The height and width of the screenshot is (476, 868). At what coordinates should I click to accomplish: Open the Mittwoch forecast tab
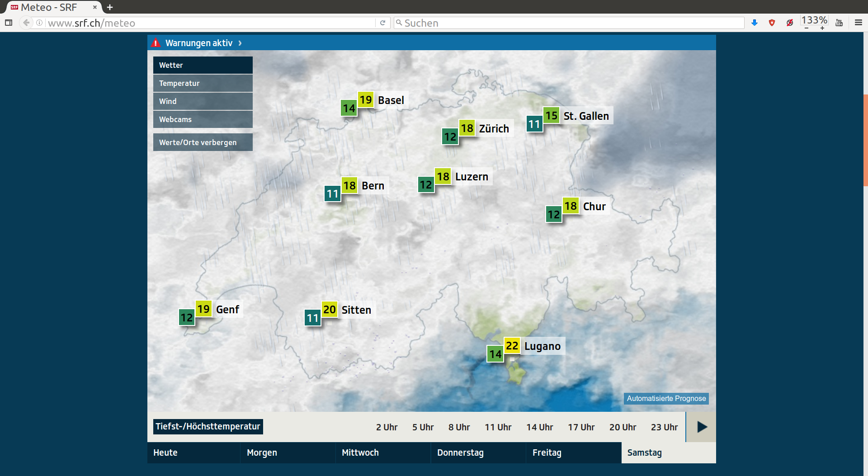[383, 452]
